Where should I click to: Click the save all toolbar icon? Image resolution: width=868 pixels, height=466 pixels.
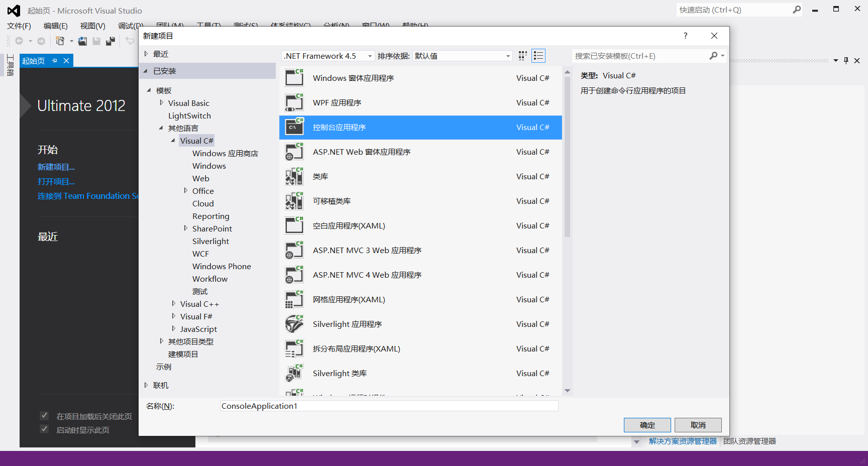pos(111,41)
